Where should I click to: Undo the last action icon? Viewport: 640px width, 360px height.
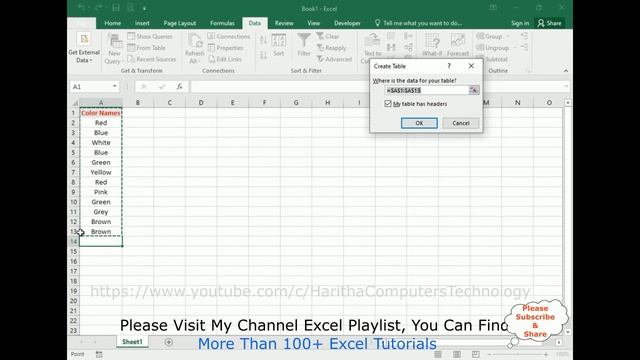point(82,8)
